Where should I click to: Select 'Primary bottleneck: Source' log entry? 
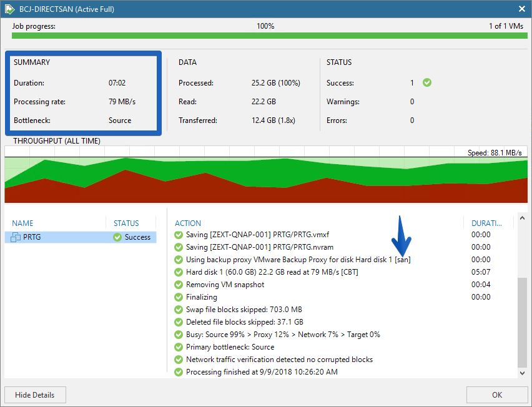click(x=230, y=347)
